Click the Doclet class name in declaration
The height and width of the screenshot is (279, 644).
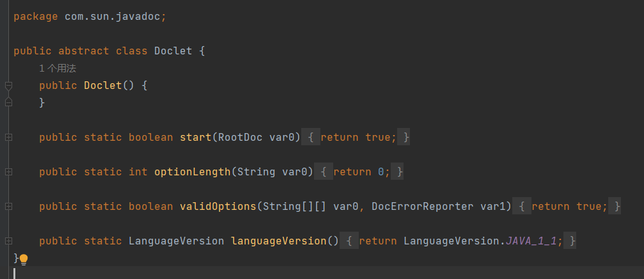(173, 51)
